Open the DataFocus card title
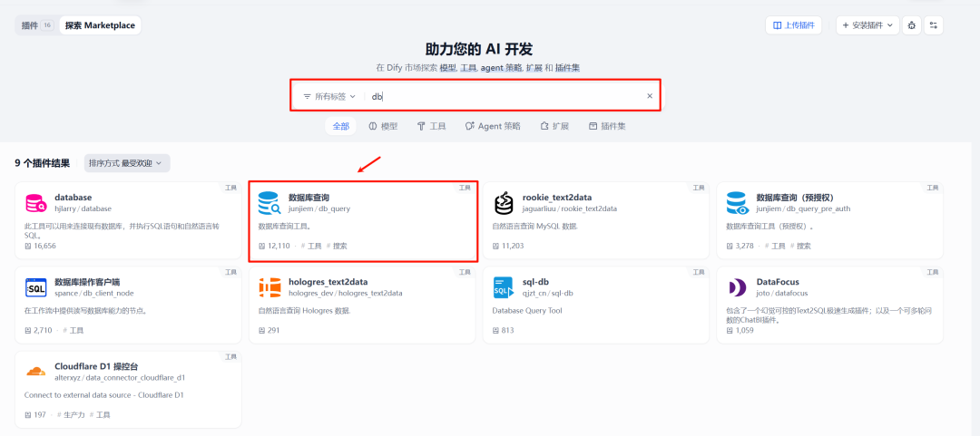This screenshot has width=980, height=436. (x=778, y=282)
